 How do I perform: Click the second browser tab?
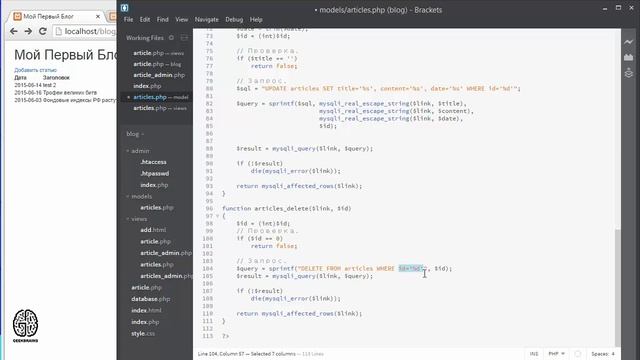click(112, 16)
